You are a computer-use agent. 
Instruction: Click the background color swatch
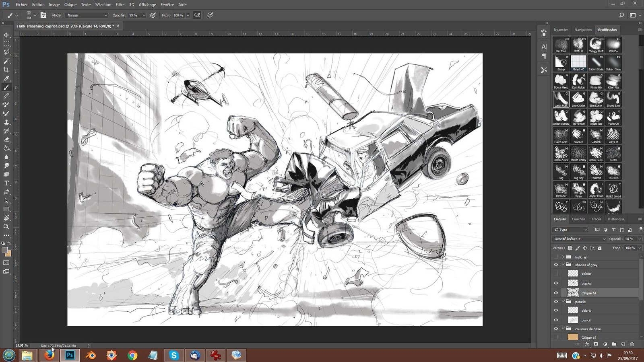(8, 254)
